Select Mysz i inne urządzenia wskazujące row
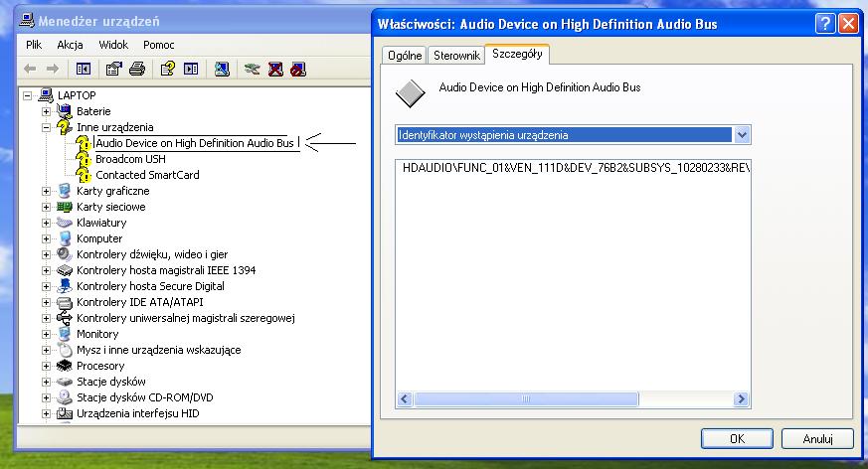868x469 pixels. (x=159, y=350)
